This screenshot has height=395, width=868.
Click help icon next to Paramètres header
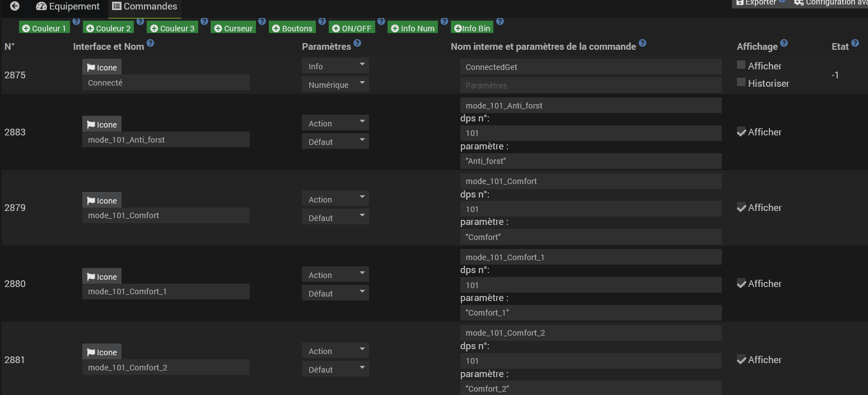pyautogui.click(x=357, y=43)
